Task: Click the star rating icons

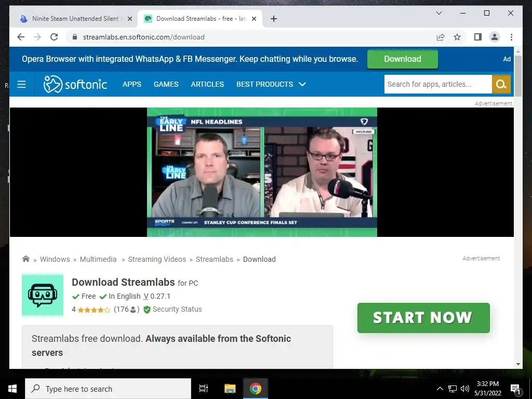Action: pyautogui.click(x=94, y=310)
